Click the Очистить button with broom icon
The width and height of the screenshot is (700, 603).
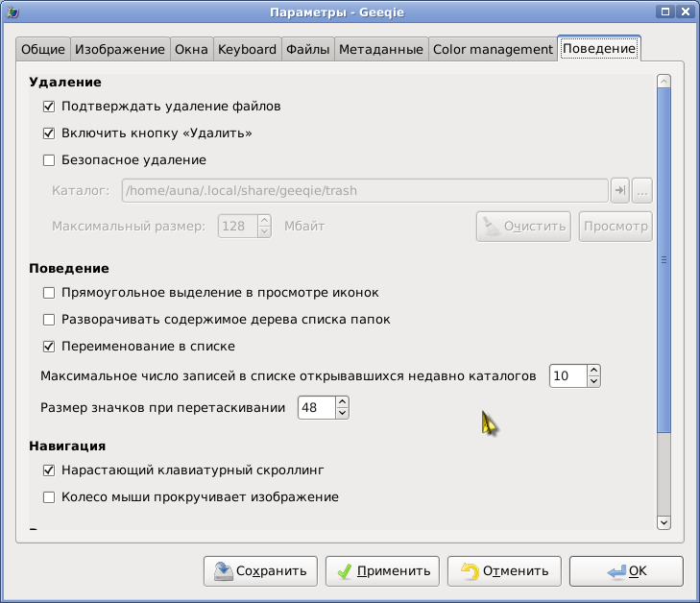pyautogui.click(x=523, y=227)
